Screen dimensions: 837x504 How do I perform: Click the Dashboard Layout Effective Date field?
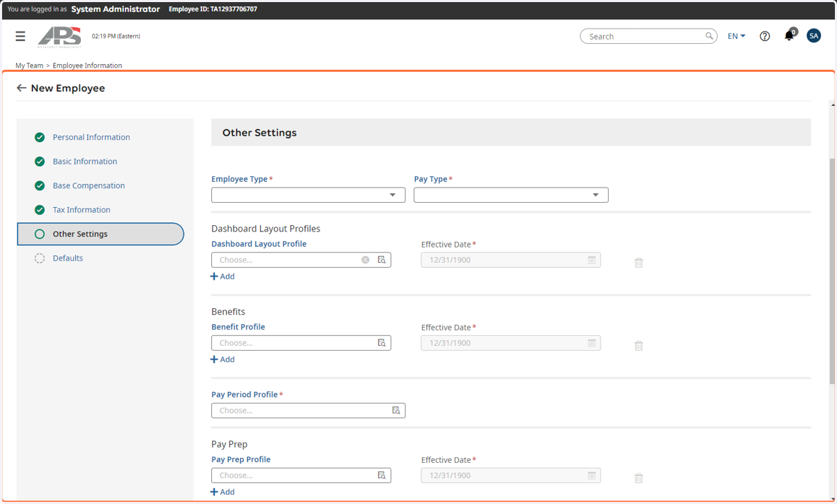click(x=511, y=260)
